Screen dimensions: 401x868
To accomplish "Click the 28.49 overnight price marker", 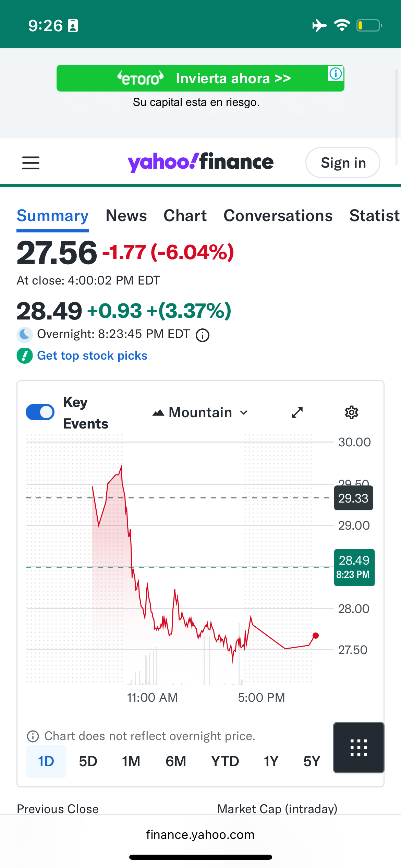I will point(354,567).
